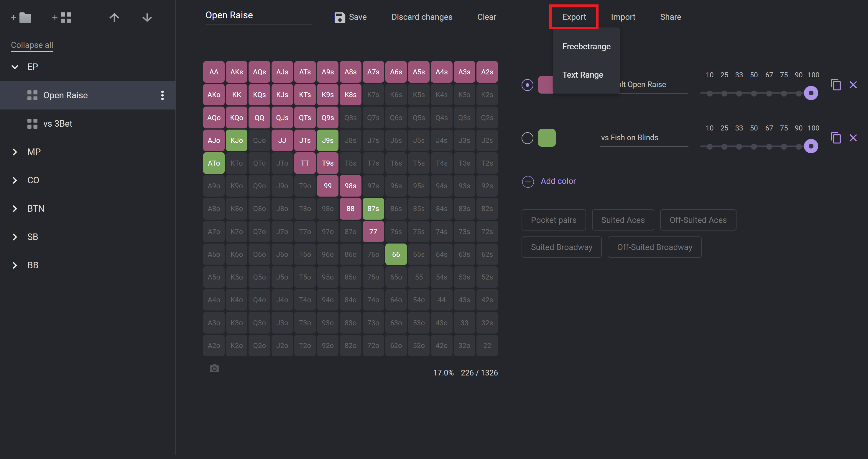
Task: Click the add range grid icon
Action: point(62,17)
